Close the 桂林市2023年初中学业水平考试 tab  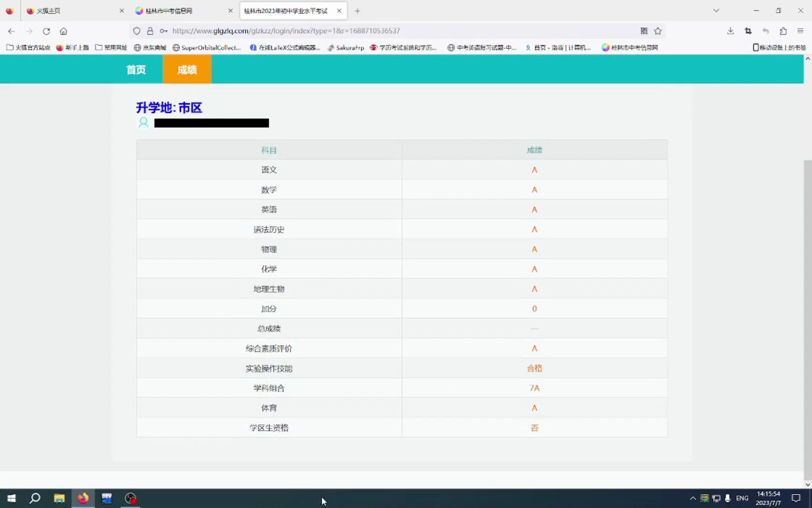coord(339,11)
